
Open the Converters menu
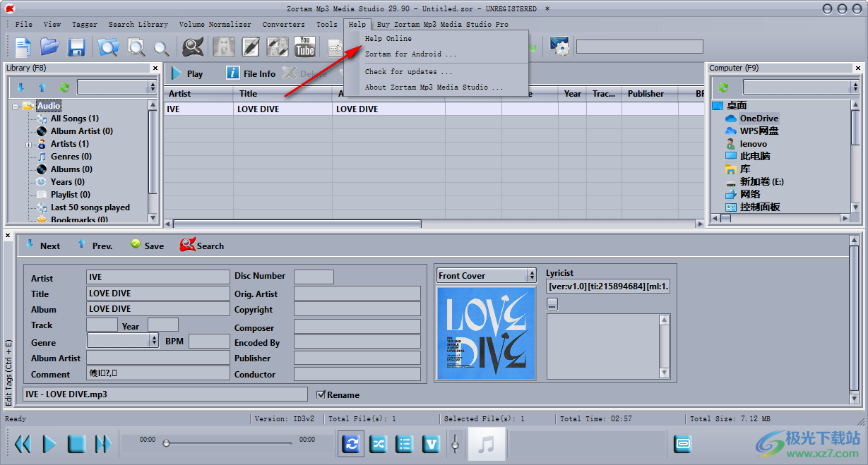pos(283,23)
